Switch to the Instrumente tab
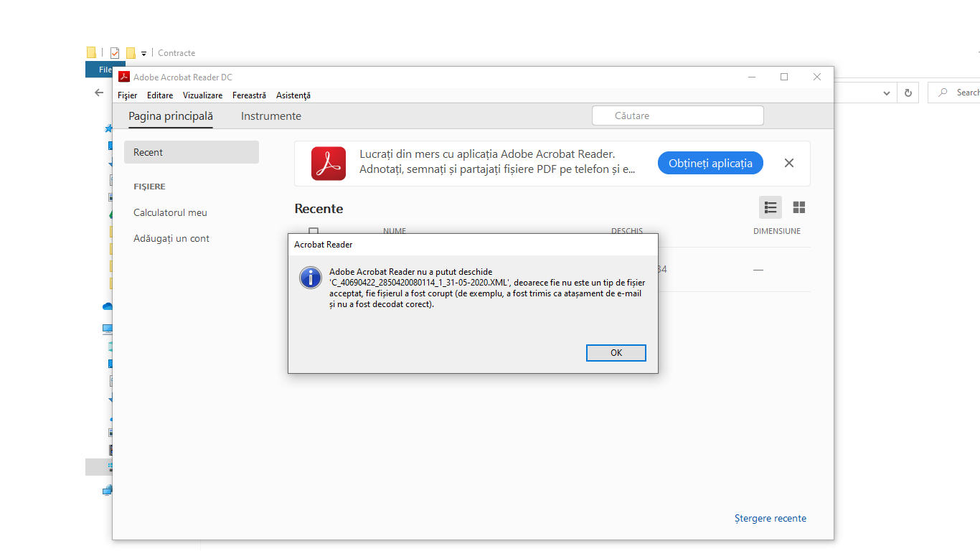Image resolution: width=980 pixels, height=551 pixels. point(271,116)
